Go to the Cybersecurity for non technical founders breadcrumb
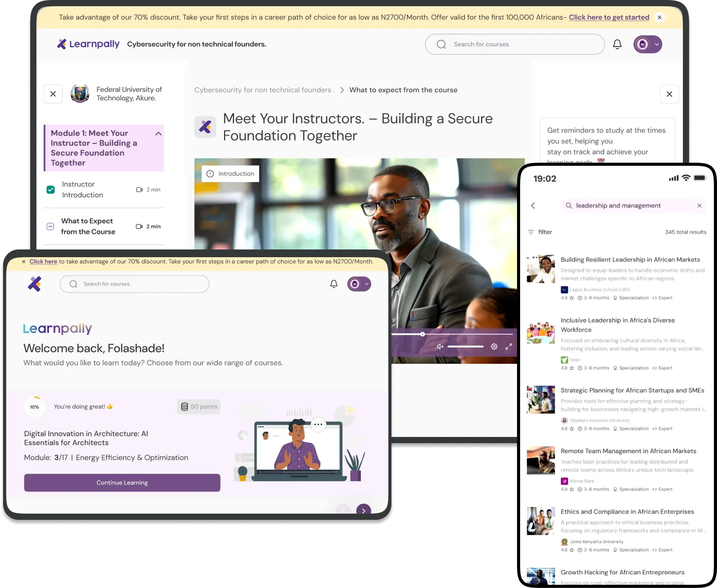This screenshot has height=588, width=717. (264, 90)
